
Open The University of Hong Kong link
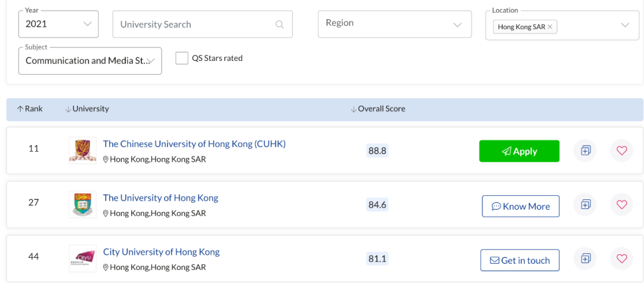click(x=160, y=198)
